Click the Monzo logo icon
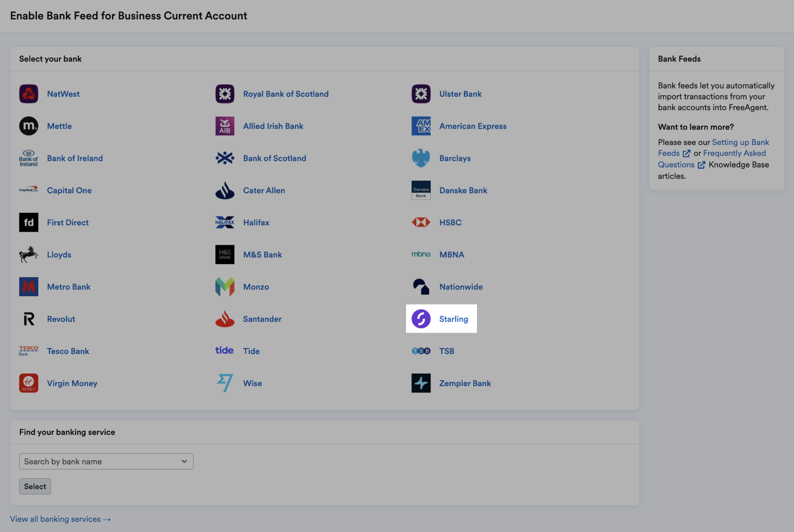This screenshot has height=532, width=794. click(225, 287)
